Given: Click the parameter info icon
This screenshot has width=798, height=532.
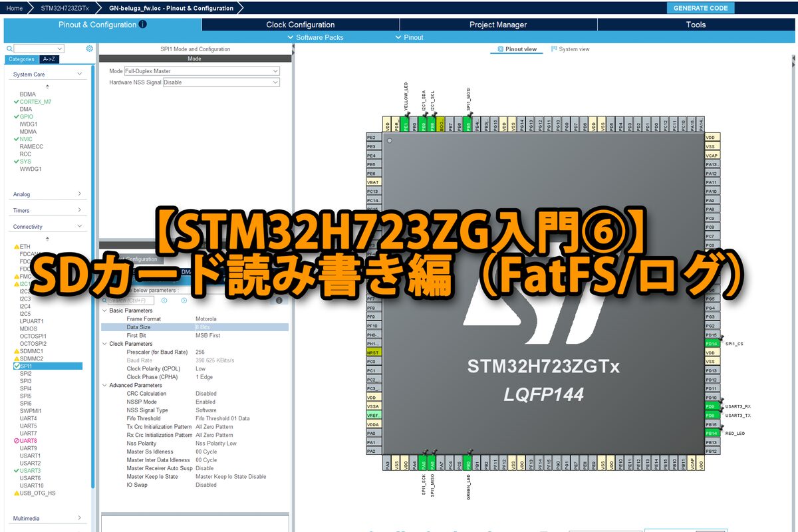Looking at the screenshot, I should tap(279, 301).
